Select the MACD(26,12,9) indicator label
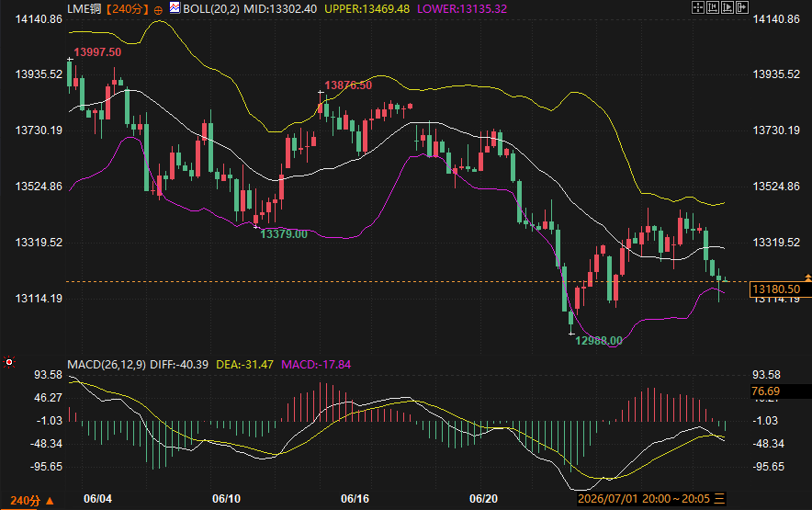 pos(107,365)
